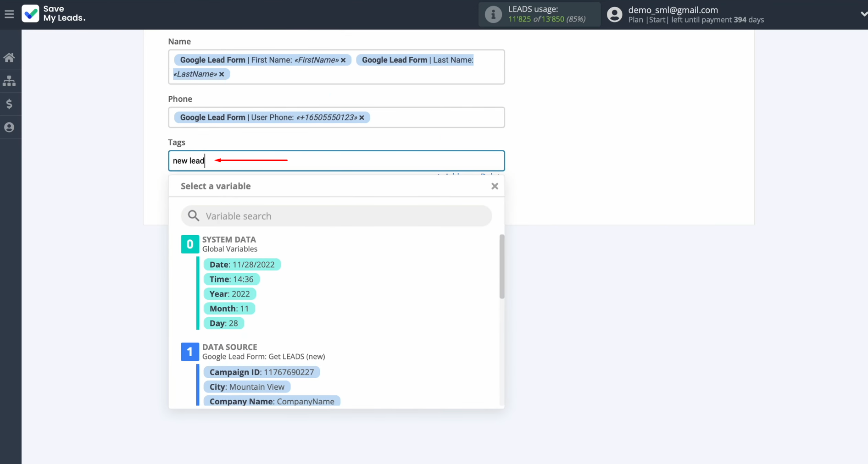Click the account avatar icon
Screen dimensions: 868x464
click(x=614, y=15)
